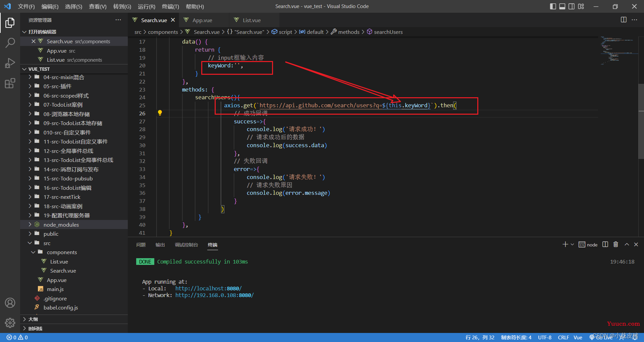Open the localhost:8080 link in terminal

pos(208,288)
